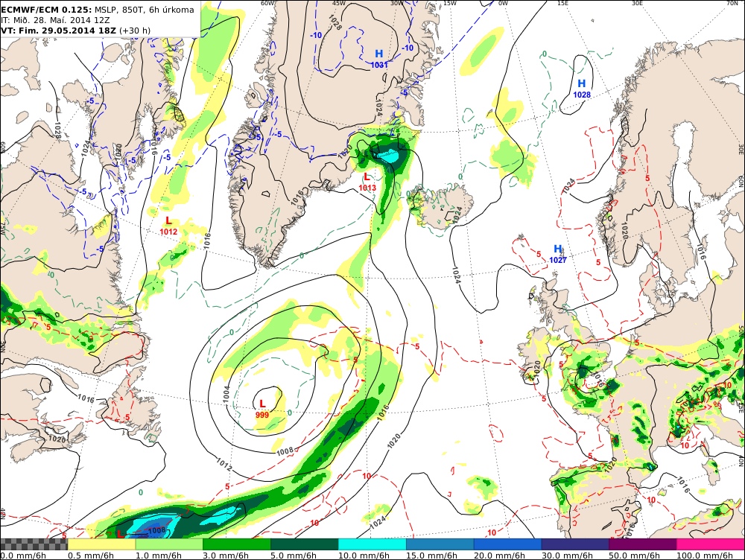Click the L 1012 low pressure marker
The height and width of the screenshot is (560, 745).
168,226
